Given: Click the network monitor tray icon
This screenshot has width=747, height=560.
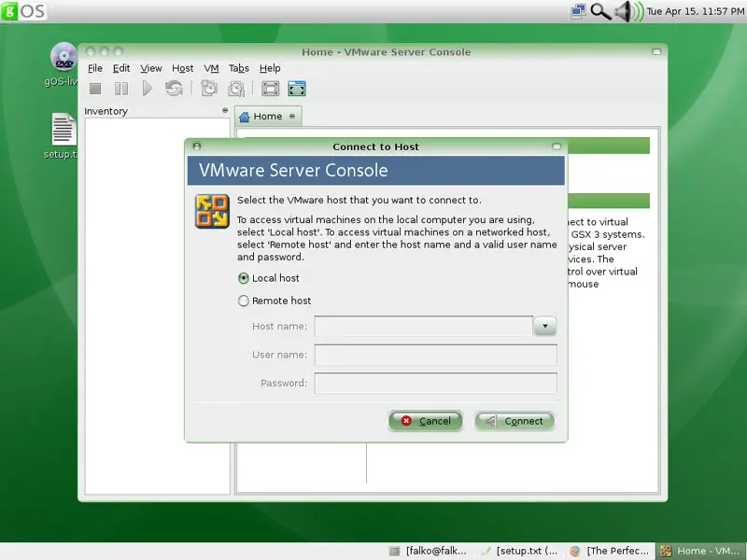Looking at the screenshot, I should click(x=578, y=11).
